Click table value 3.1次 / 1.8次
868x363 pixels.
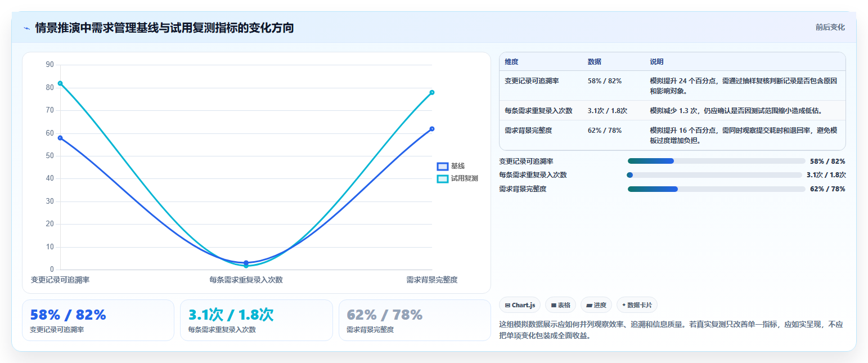pyautogui.click(x=608, y=111)
